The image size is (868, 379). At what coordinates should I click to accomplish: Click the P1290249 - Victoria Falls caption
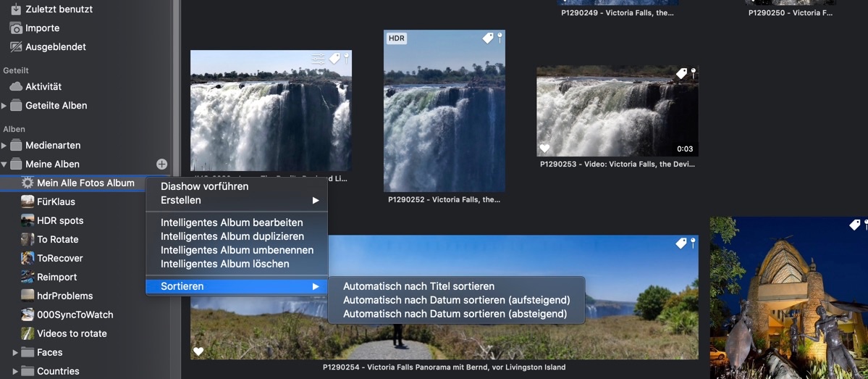pos(618,13)
